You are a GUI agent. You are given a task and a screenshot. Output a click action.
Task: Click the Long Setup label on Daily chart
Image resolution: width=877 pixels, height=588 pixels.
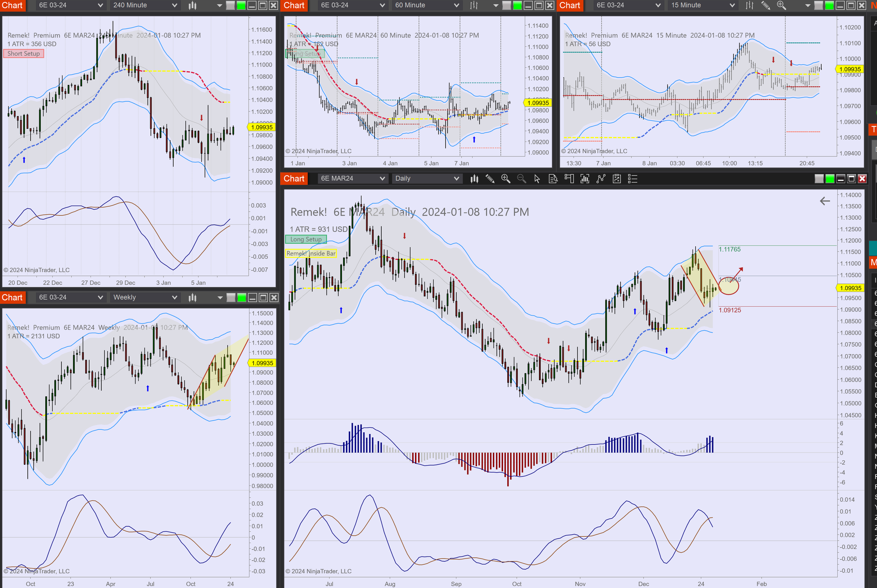pos(306,239)
